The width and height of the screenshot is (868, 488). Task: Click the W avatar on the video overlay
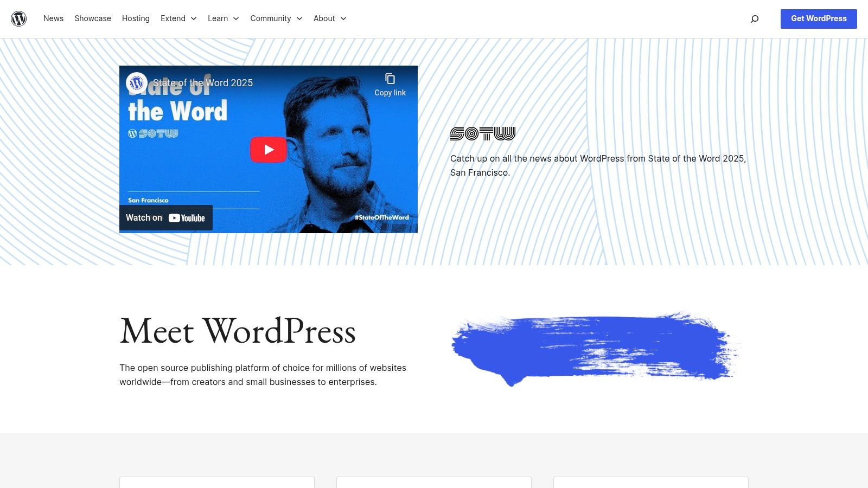coord(137,83)
